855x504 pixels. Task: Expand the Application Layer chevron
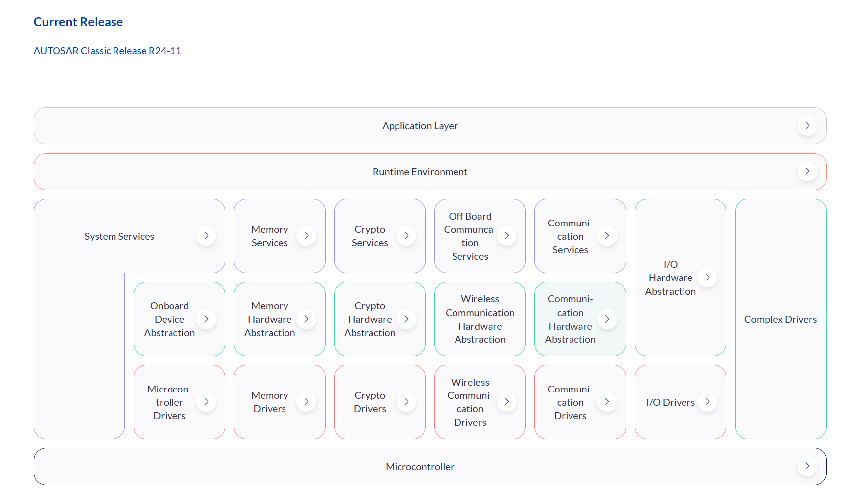807,126
